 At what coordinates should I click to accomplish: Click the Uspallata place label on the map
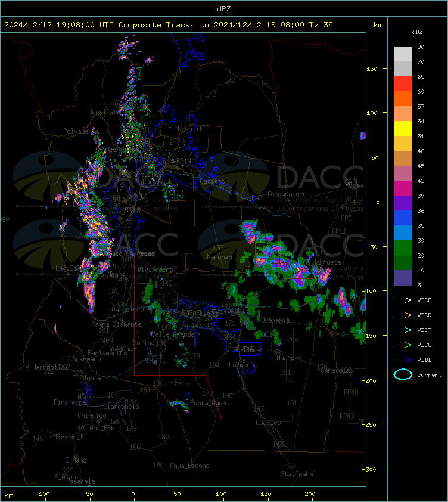104,112
